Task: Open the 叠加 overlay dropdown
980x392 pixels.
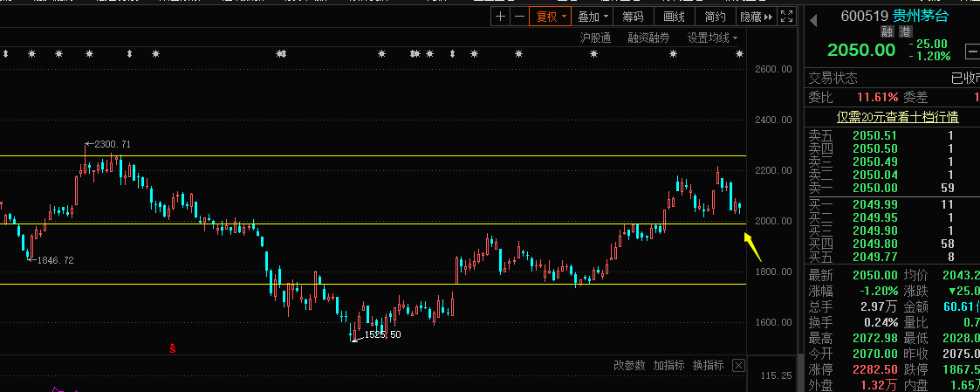Action: pyautogui.click(x=593, y=17)
